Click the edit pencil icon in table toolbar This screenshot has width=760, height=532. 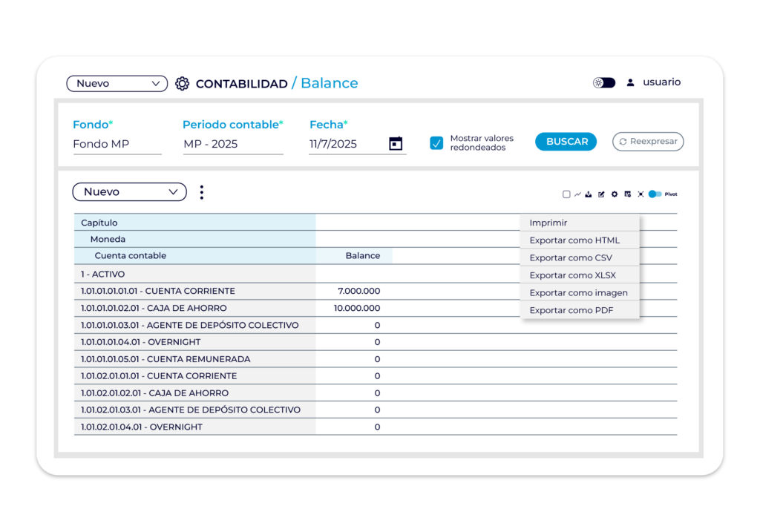coord(601,194)
